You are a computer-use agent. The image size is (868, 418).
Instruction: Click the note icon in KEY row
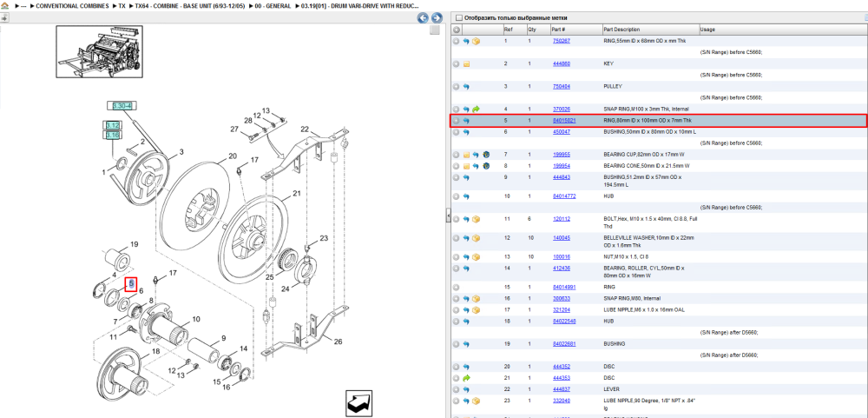(x=466, y=63)
